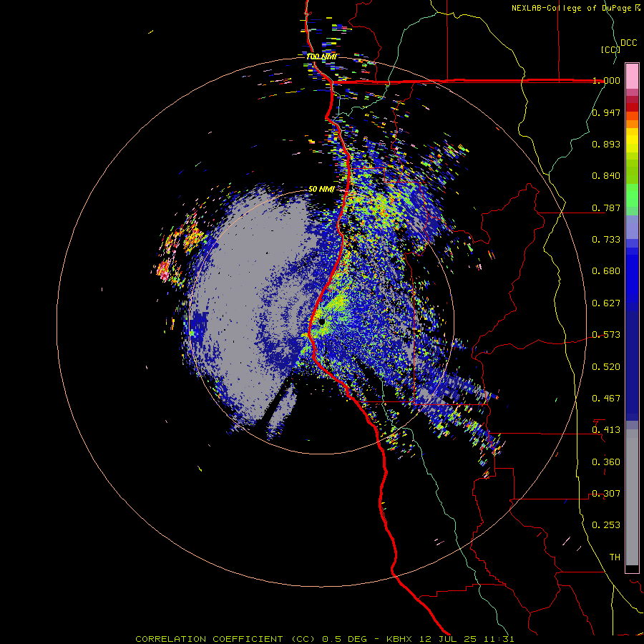Select the 0.467 scale value
The width and height of the screenshot is (644, 644).
[x=606, y=399]
